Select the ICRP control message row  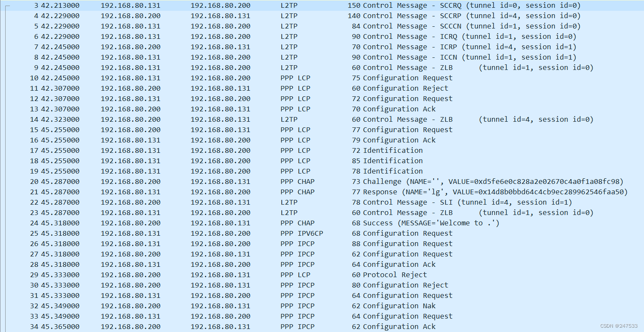point(322,47)
